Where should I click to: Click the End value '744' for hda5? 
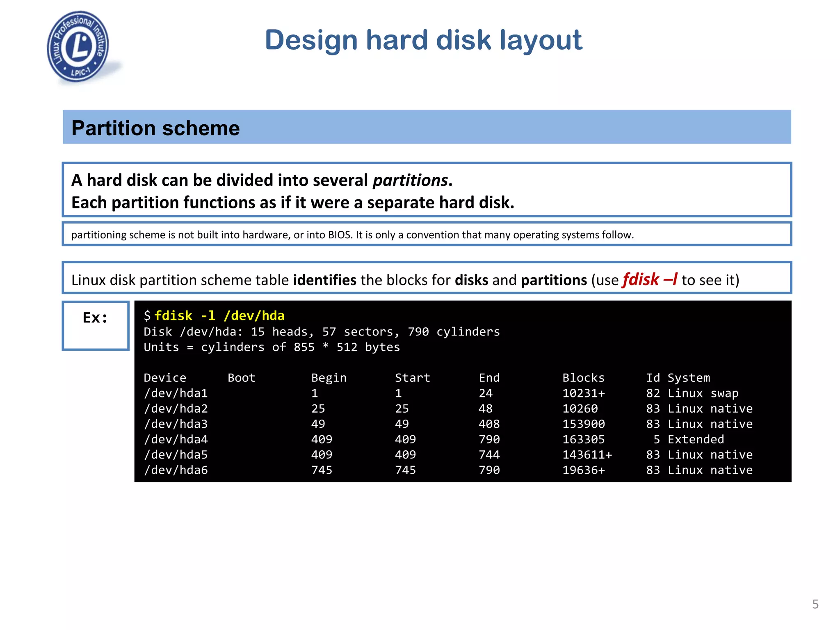pyautogui.click(x=489, y=455)
